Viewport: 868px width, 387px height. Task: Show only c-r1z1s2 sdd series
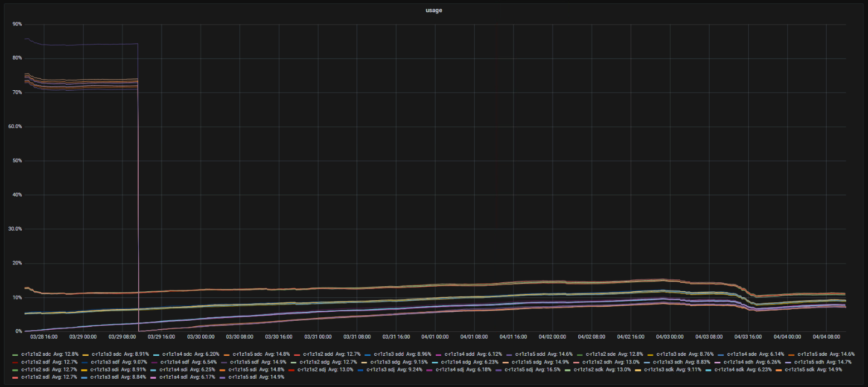coord(316,354)
